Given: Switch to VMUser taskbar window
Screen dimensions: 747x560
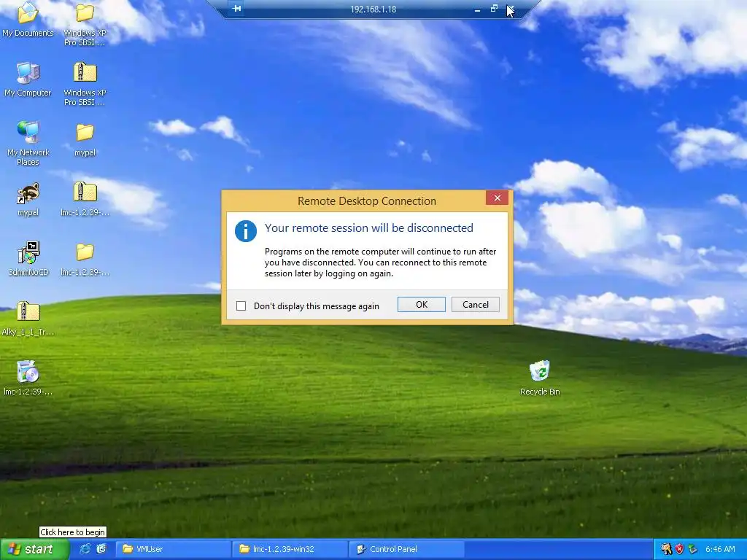Looking at the screenshot, I should tap(174, 549).
